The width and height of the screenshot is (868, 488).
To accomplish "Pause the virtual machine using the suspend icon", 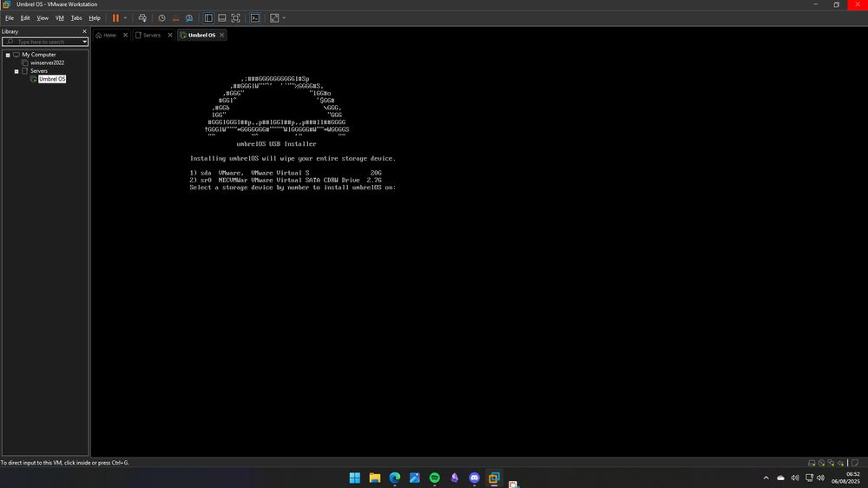I will pos(115,17).
